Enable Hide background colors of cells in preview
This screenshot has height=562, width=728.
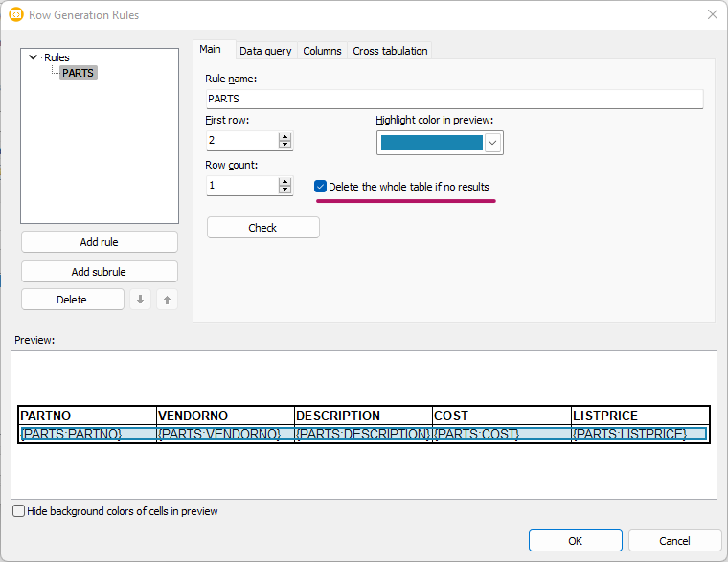click(x=18, y=511)
